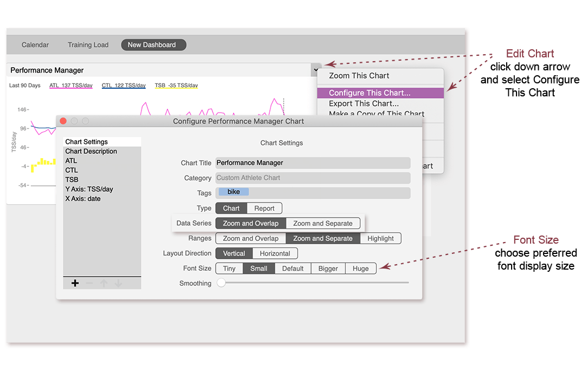Set Font Size to Tiny

229,268
